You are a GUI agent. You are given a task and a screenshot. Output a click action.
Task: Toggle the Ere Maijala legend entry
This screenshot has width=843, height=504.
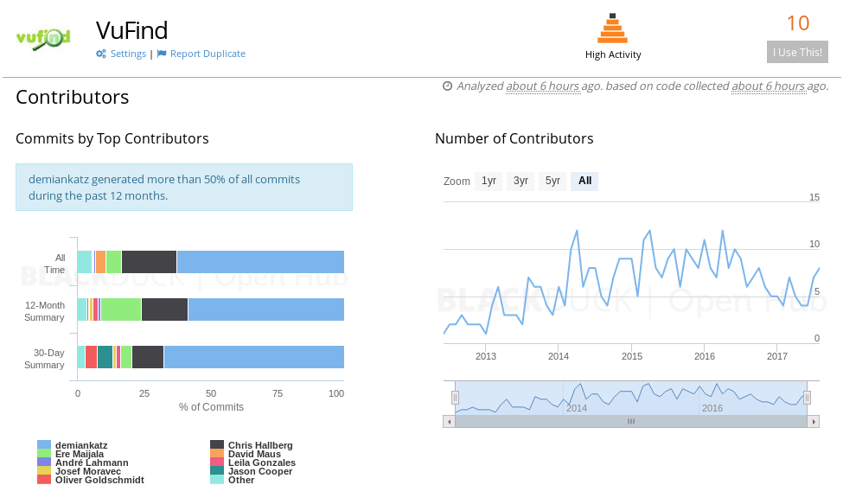[x=79, y=454]
